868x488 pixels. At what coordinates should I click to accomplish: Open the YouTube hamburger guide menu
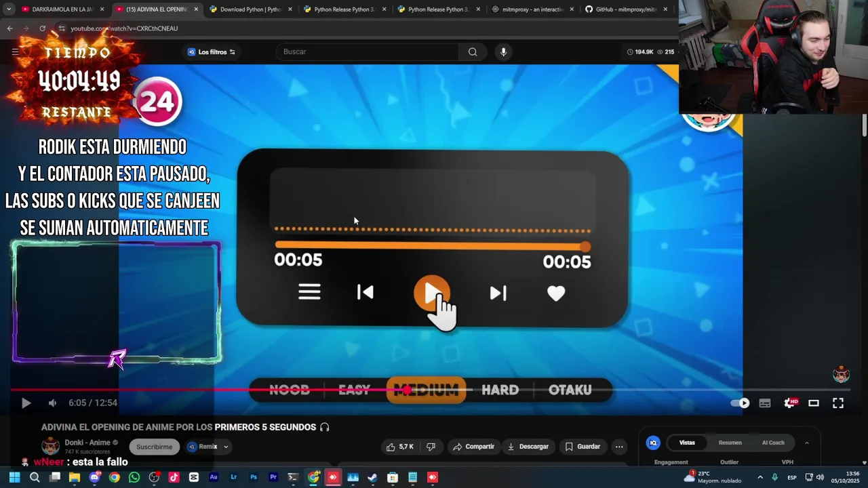15,52
